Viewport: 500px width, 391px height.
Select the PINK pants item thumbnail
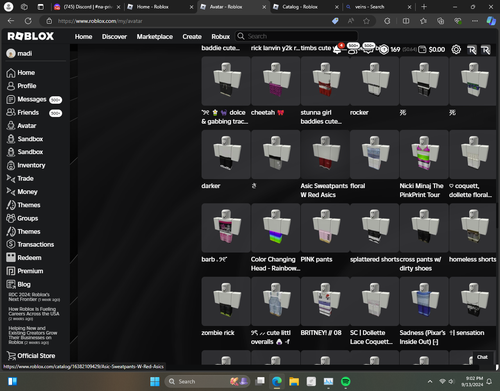(x=325, y=228)
